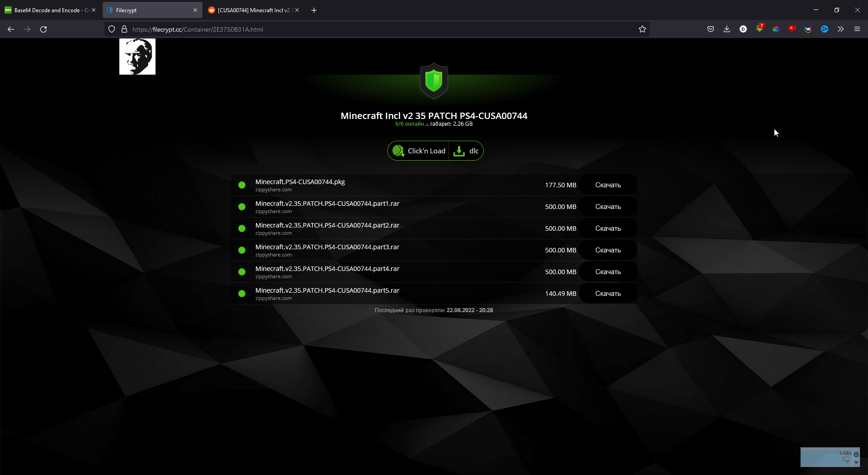Click Скачать for part2.rar
The height and width of the screenshot is (475, 868).
point(608,228)
